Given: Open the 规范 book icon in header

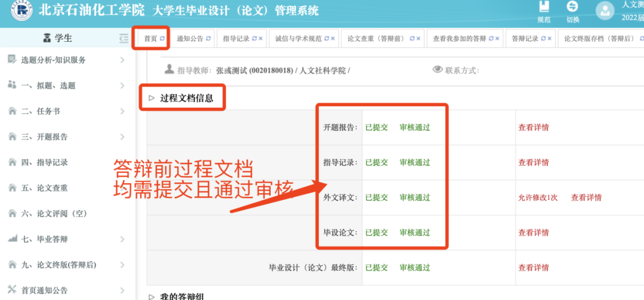Looking at the screenshot, I should click(x=544, y=7).
